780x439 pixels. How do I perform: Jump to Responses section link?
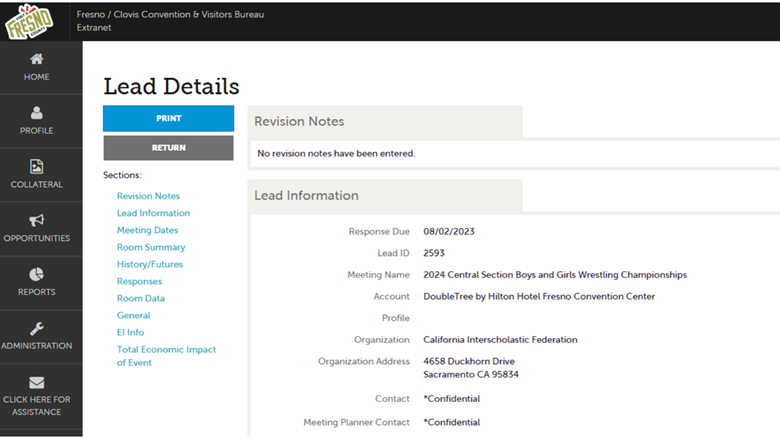(x=139, y=281)
